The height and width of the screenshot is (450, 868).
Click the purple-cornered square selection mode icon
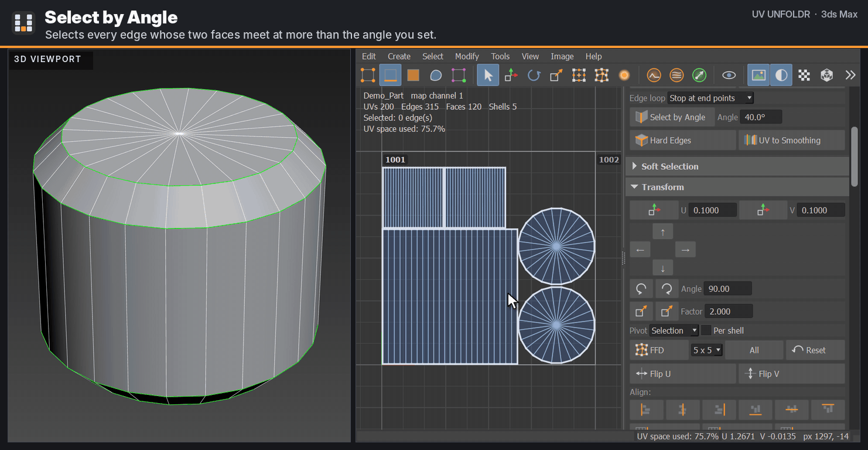tap(459, 75)
